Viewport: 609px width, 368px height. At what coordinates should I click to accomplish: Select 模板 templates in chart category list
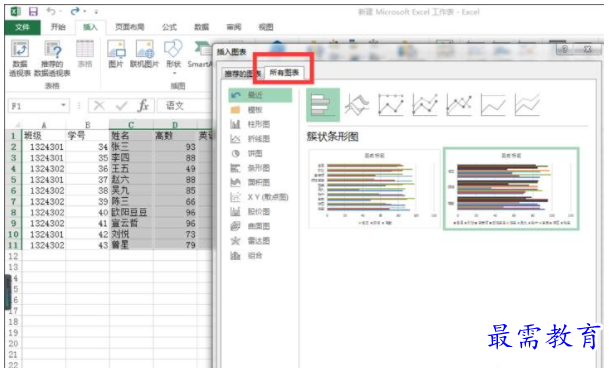(260, 110)
